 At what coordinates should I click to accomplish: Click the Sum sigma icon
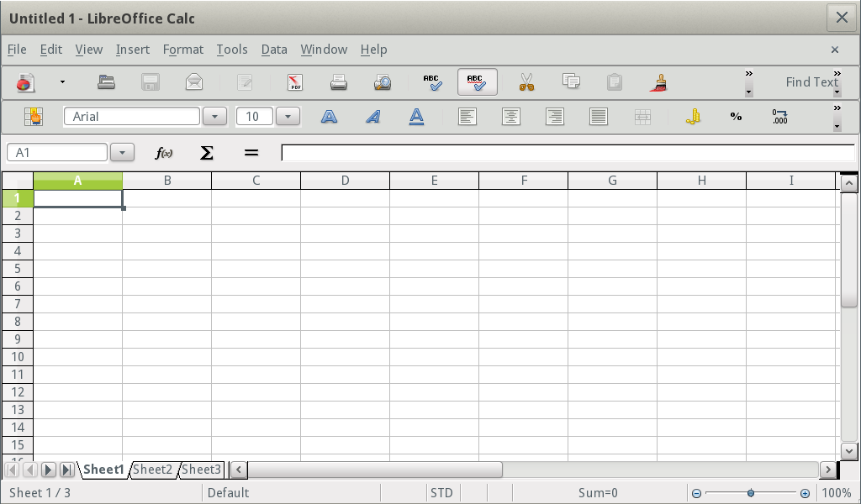point(204,152)
